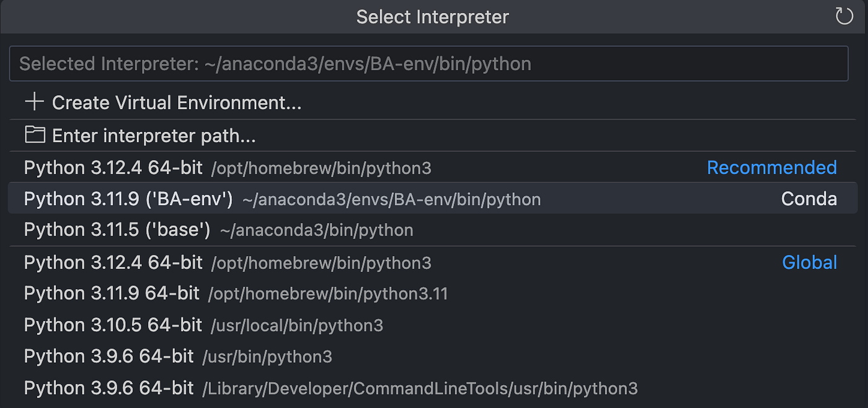Screen dimensions: 868x408
Task: Click the plus icon for Create Virtual Environment
Action: (35, 102)
